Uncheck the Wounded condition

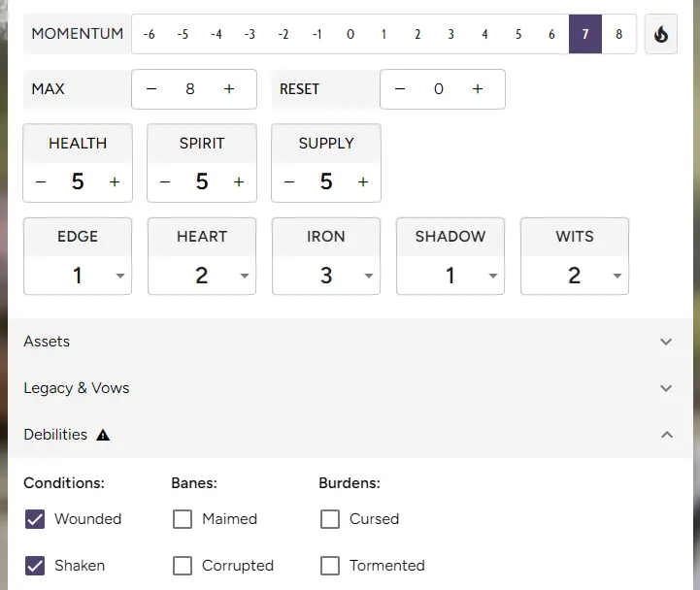click(x=35, y=519)
